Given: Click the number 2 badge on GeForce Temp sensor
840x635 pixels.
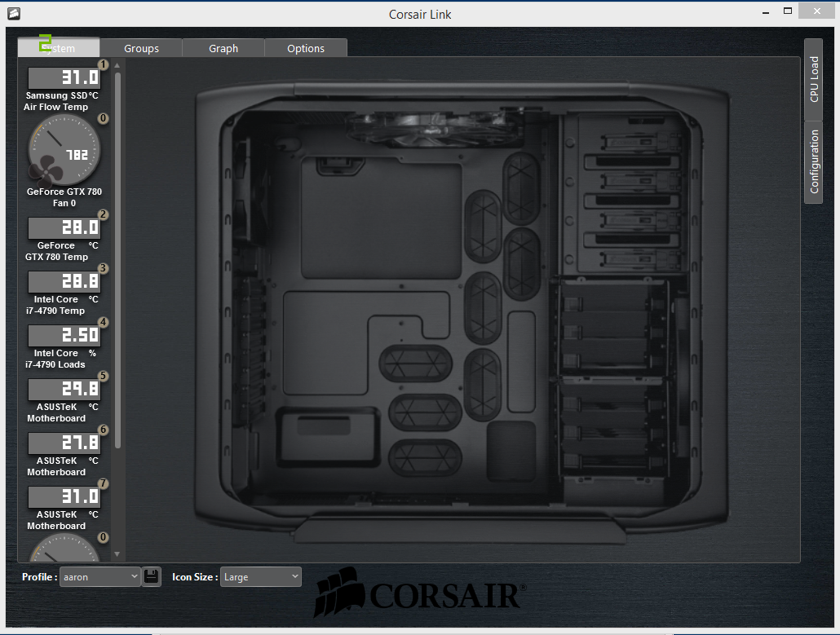Looking at the screenshot, I should click(x=104, y=214).
